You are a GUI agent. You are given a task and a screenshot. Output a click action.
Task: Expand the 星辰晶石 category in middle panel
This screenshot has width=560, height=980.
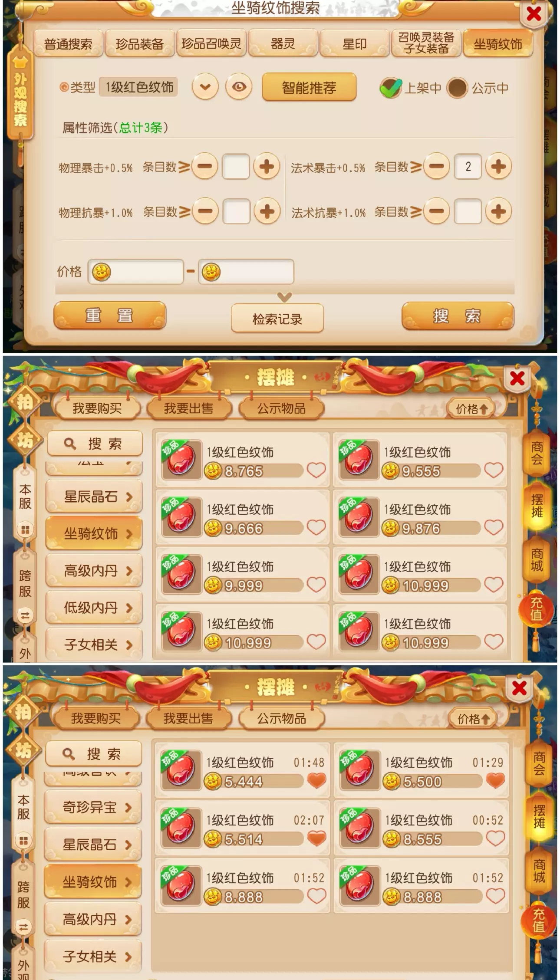(94, 497)
